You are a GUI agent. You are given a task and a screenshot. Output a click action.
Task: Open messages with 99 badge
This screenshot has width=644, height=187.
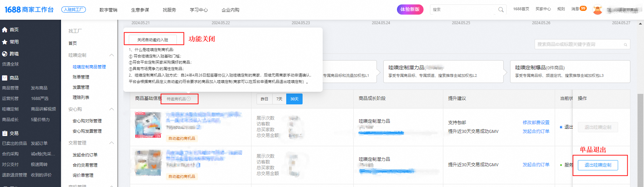pyautogui.click(x=579, y=9)
